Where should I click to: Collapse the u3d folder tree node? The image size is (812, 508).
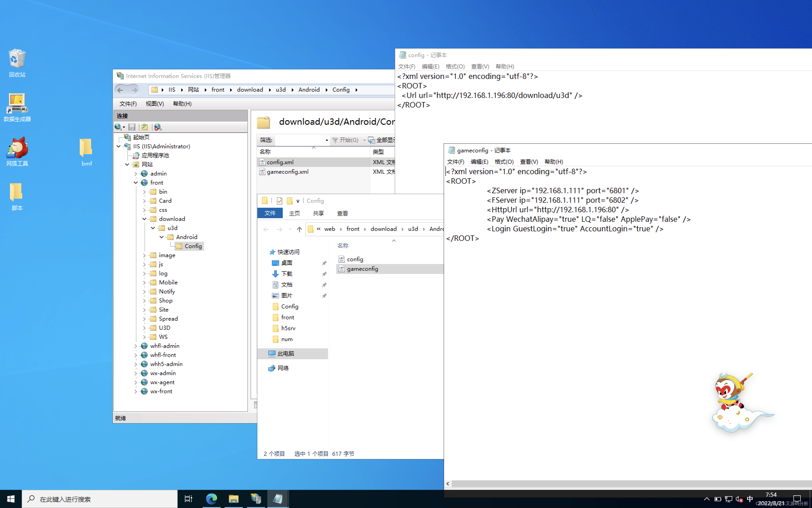[x=153, y=228]
